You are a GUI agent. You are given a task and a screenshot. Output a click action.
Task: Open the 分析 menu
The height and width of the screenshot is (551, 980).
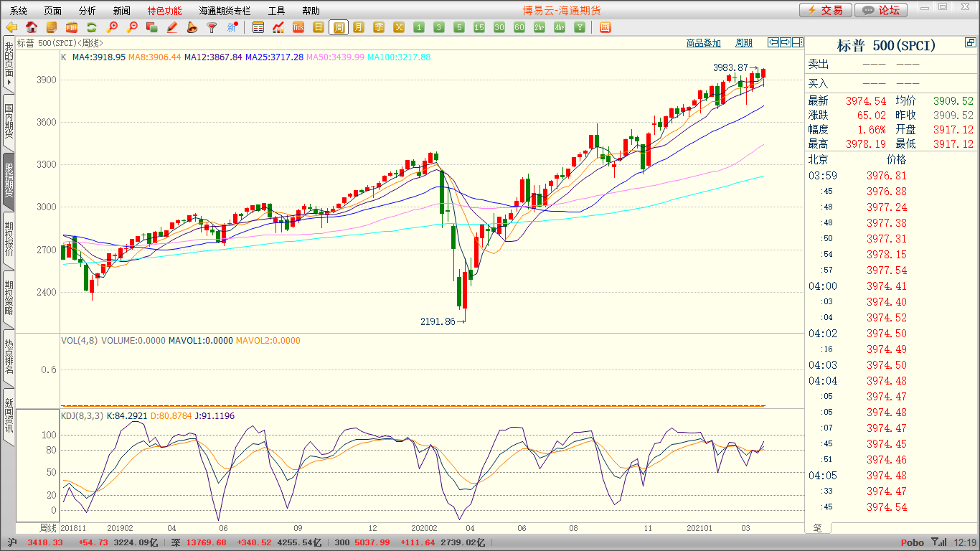click(x=88, y=11)
